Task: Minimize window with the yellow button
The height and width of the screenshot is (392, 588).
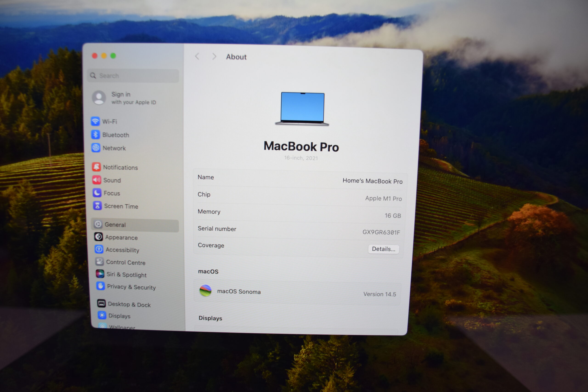Action: 104,56
